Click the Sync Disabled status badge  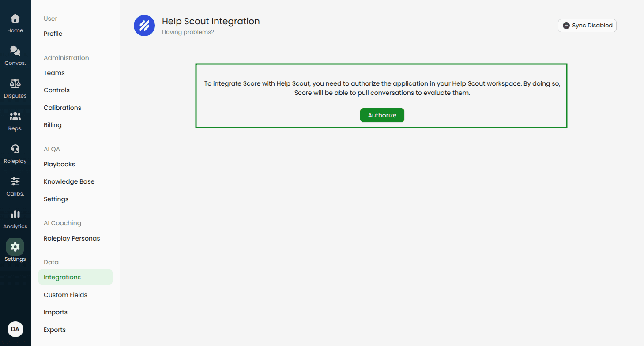(587, 26)
